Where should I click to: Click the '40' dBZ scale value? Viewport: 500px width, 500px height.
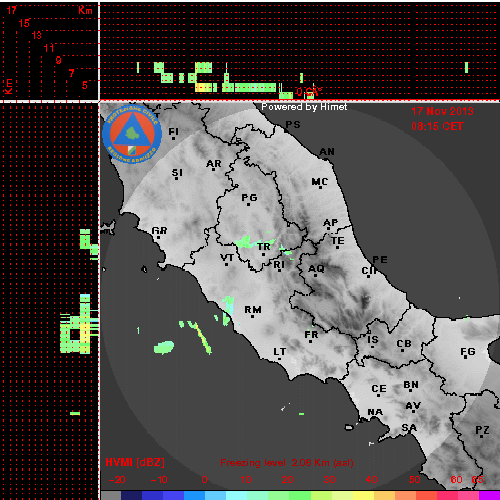click(x=371, y=480)
